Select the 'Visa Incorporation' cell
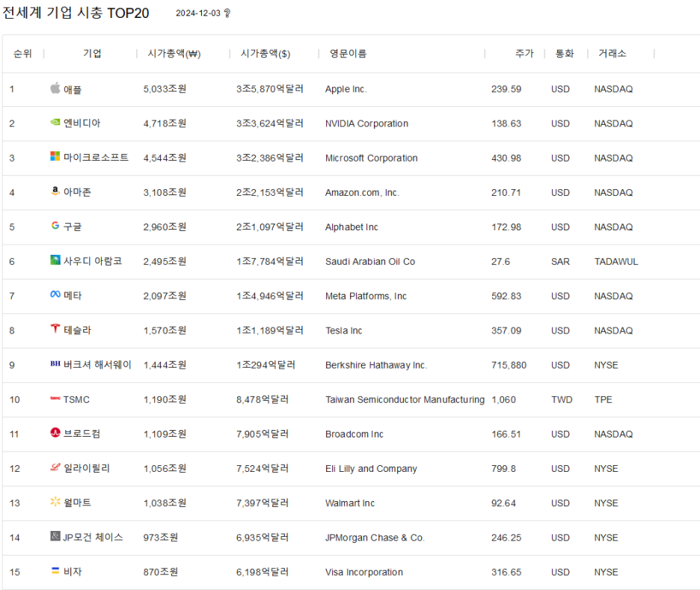 pos(364,572)
